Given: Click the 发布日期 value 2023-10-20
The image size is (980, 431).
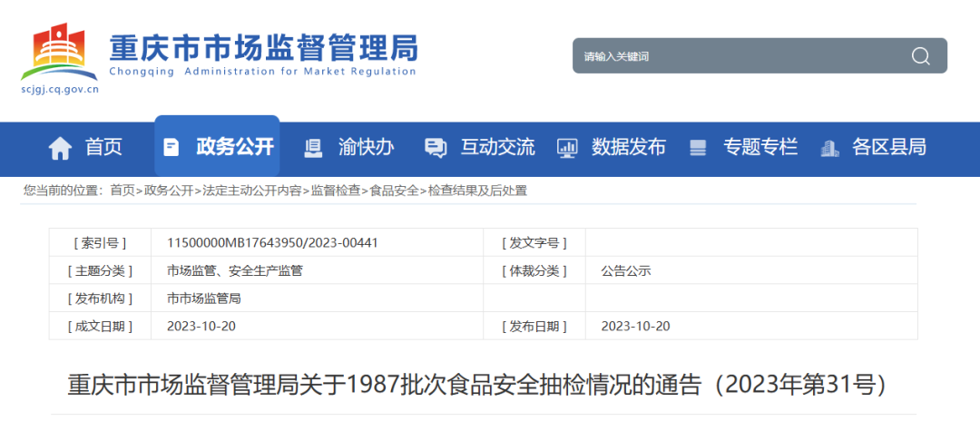Looking at the screenshot, I should pyautogui.click(x=635, y=326).
